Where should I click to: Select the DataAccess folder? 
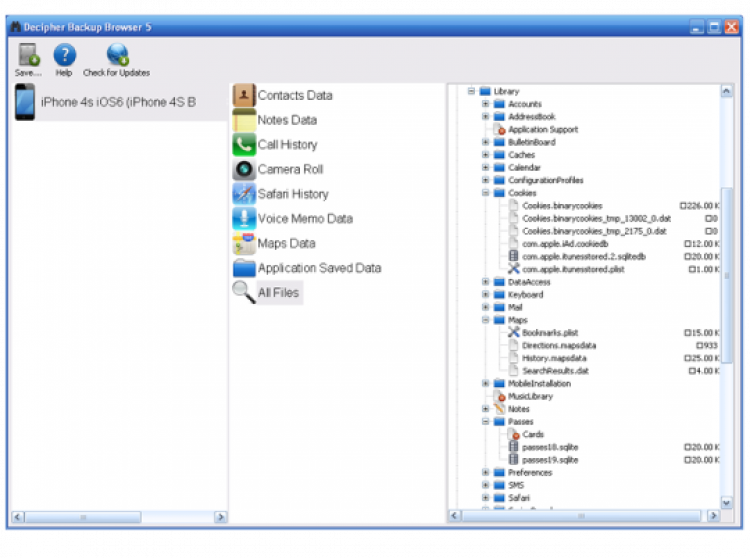pyautogui.click(x=529, y=282)
